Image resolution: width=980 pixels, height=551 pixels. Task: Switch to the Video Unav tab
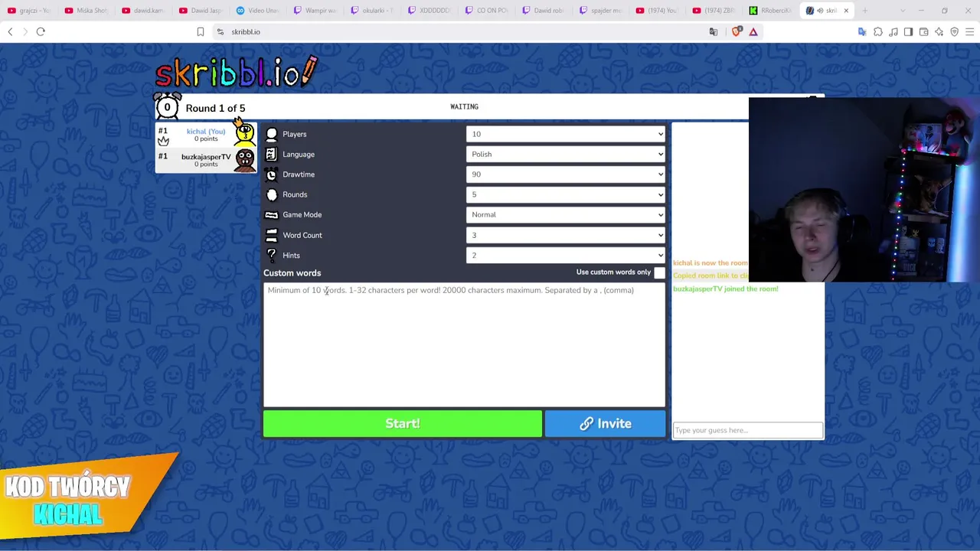[258, 11]
